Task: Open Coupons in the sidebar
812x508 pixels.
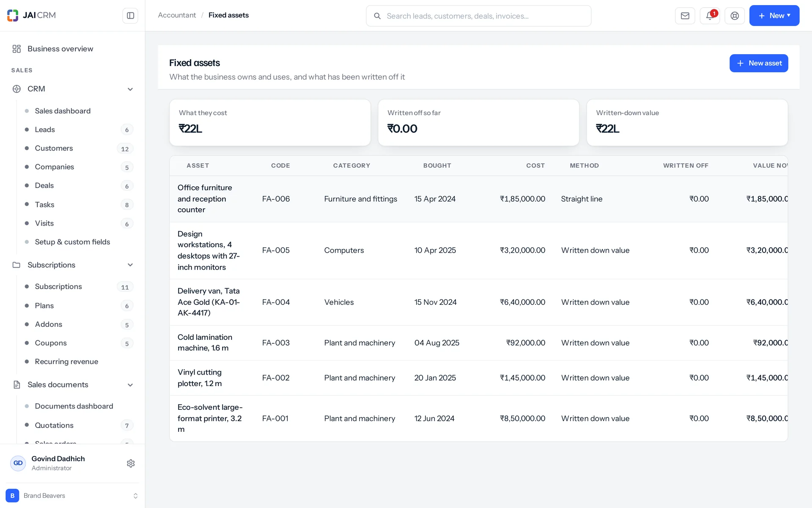Action: (51, 343)
